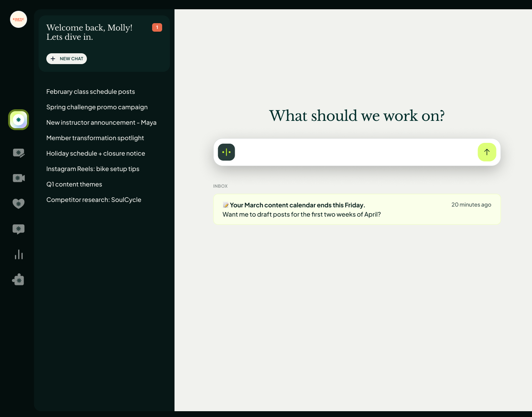Open the post editor pencil icon

coord(19,153)
